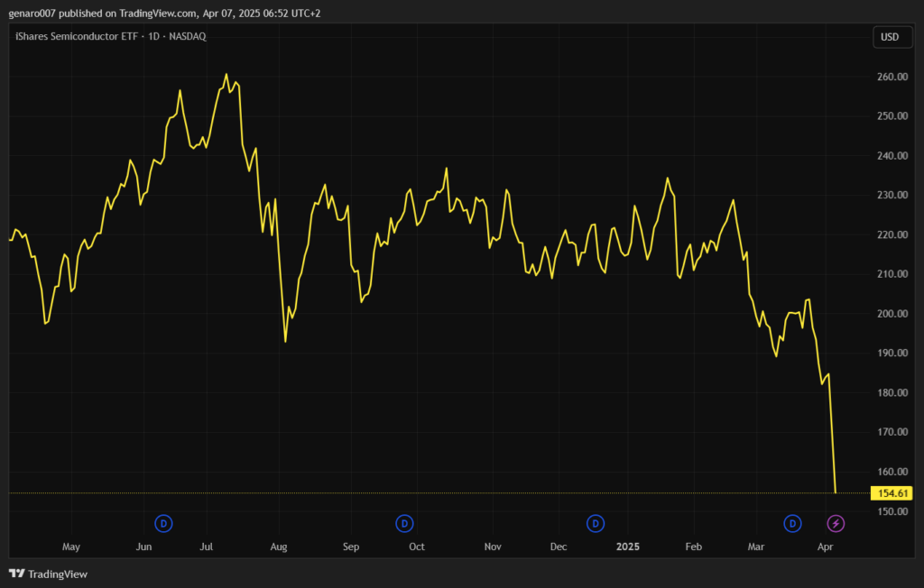
Task: Click the dividend D marker before Oct
Action: tap(405, 523)
